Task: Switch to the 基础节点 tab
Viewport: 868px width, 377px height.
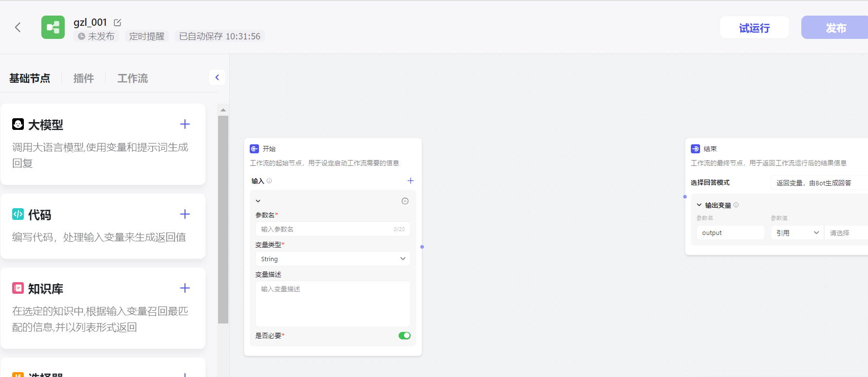Action: coord(30,78)
